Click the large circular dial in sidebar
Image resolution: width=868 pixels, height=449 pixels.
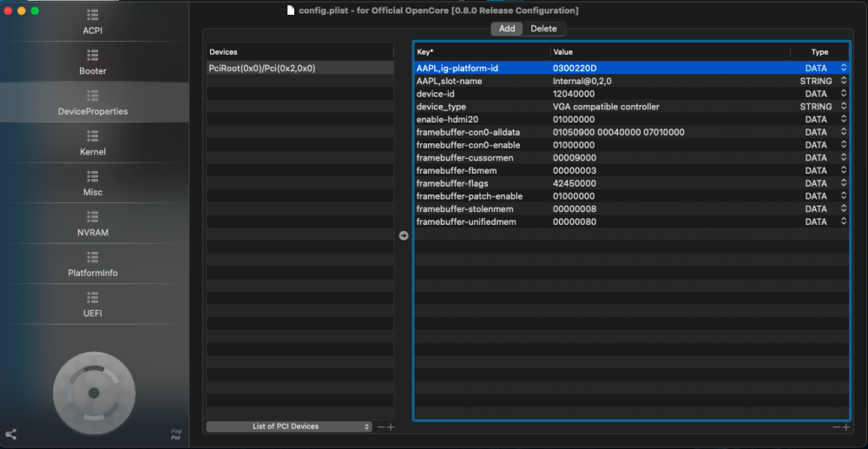pos(94,393)
